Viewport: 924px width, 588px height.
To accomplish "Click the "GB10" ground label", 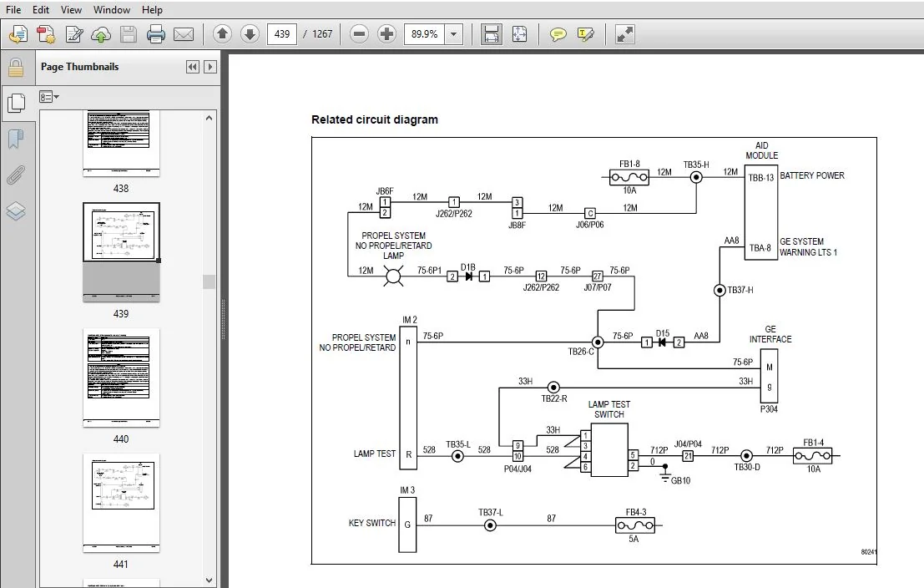I will tap(680, 480).
